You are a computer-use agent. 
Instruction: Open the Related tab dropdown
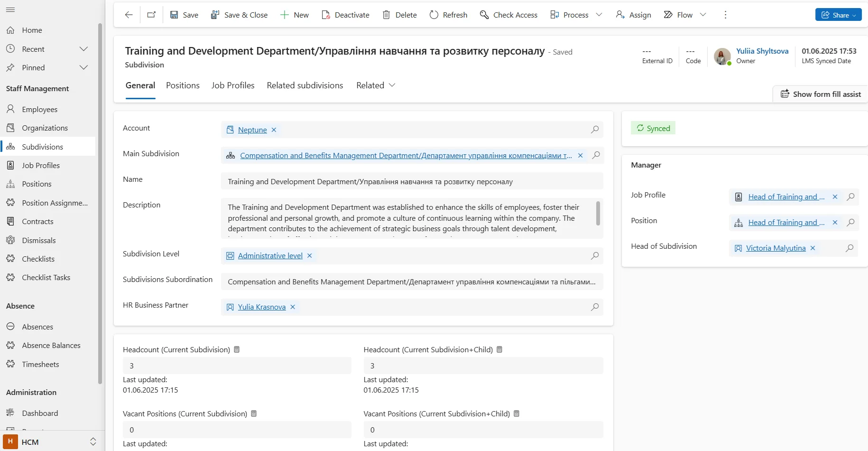click(x=392, y=85)
